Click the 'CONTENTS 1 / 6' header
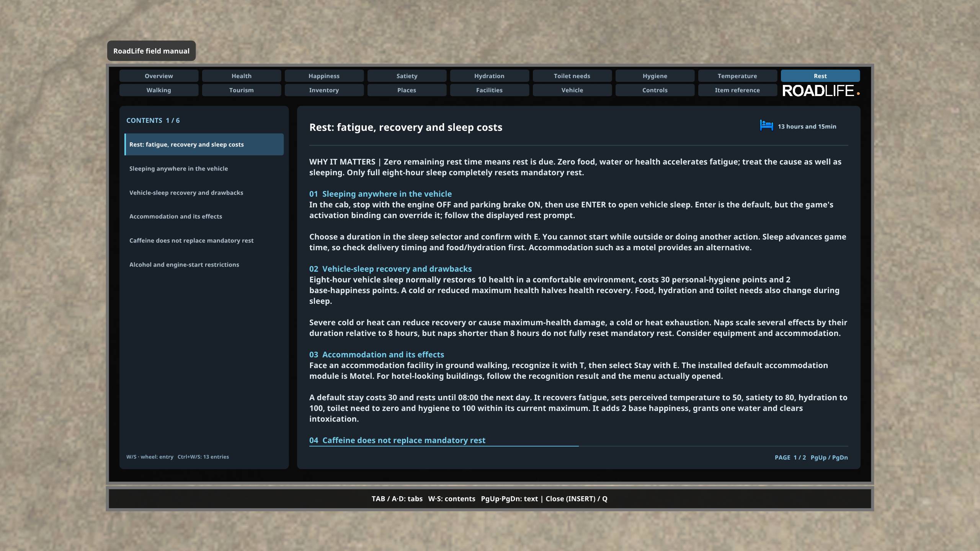This screenshot has width=980, height=551. (153, 120)
